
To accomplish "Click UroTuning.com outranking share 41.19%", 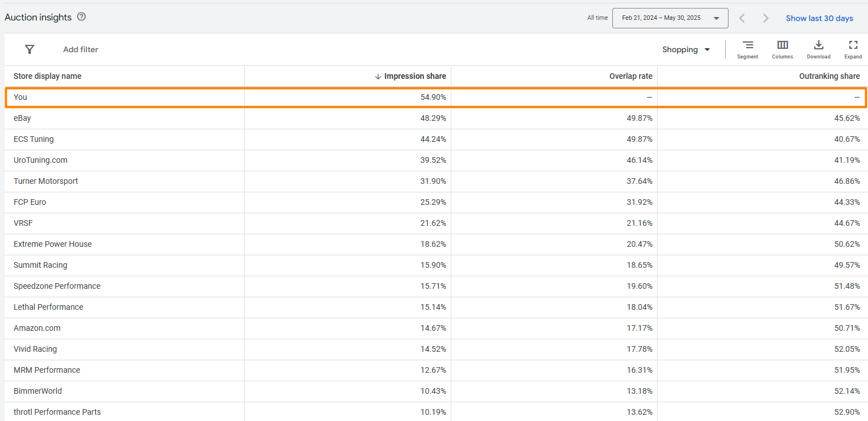I will [x=847, y=160].
